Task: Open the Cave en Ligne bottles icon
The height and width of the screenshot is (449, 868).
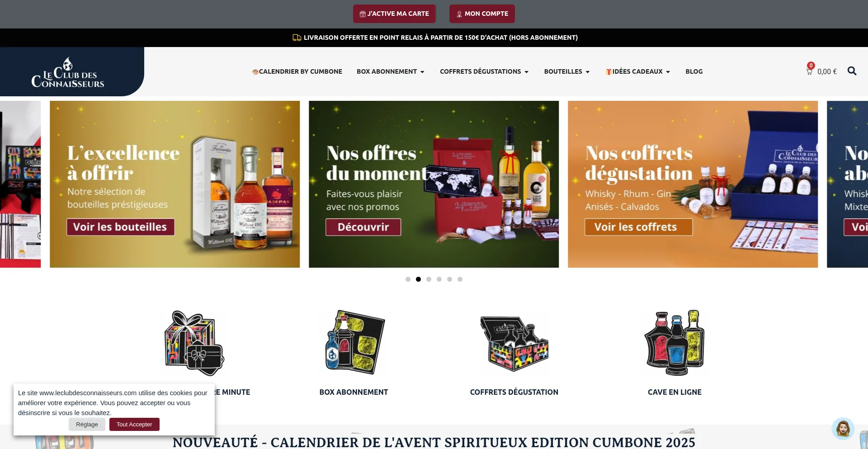Action: coord(675,342)
